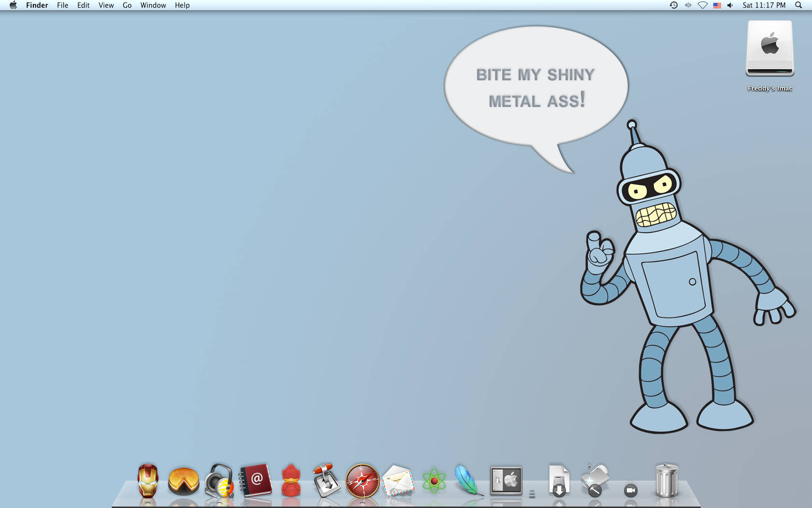Open the headphones speaker dock app
This screenshot has height=508, width=812.
pyautogui.click(x=219, y=481)
